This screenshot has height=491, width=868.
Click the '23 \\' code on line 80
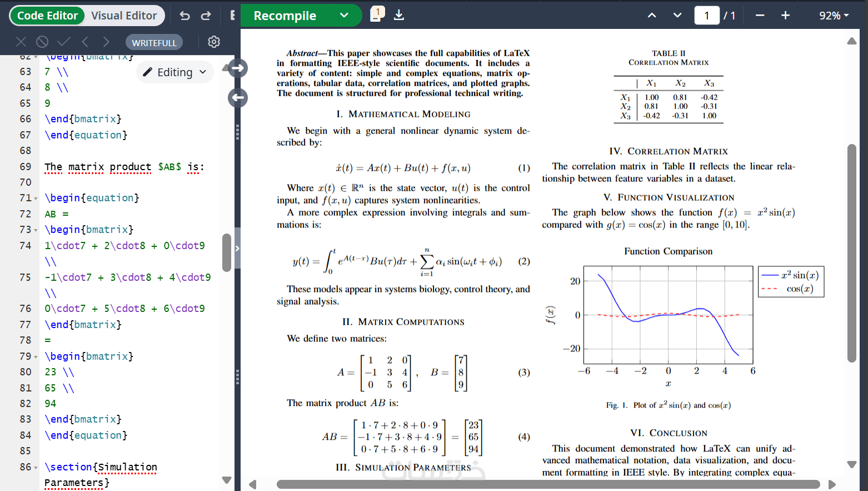pyautogui.click(x=59, y=372)
